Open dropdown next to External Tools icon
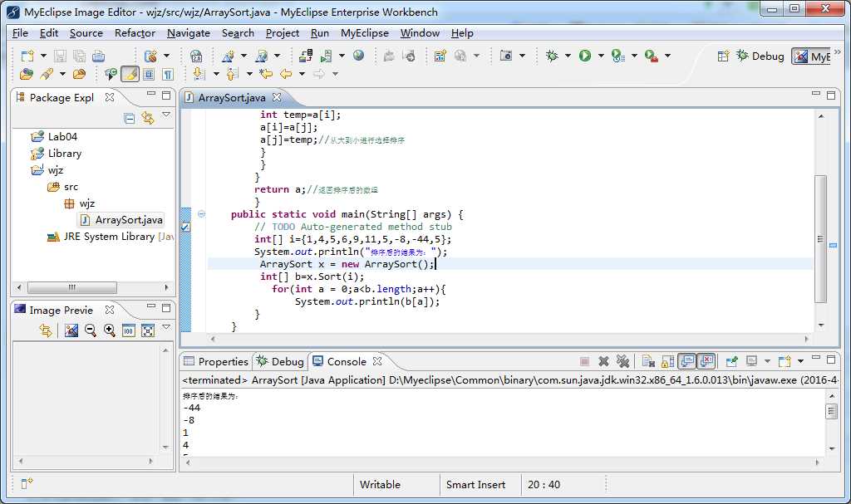This screenshot has width=851, height=504. [x=667, y=56]
